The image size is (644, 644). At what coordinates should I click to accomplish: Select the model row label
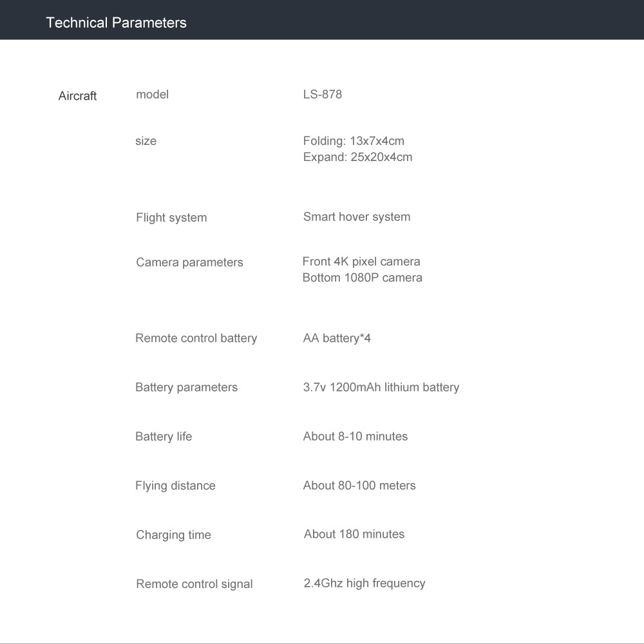point(152,95)
